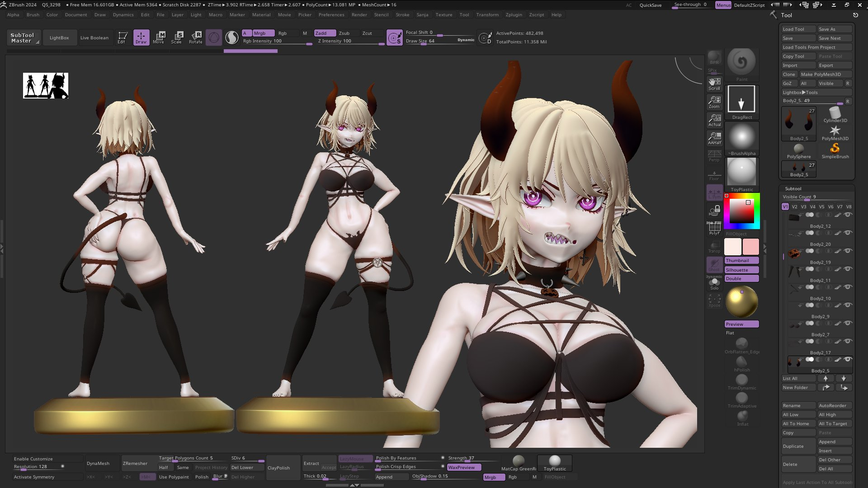Expand Lightbox Tools section
Image resolution: width=868 pixels, height=488 pixels.
800,92
